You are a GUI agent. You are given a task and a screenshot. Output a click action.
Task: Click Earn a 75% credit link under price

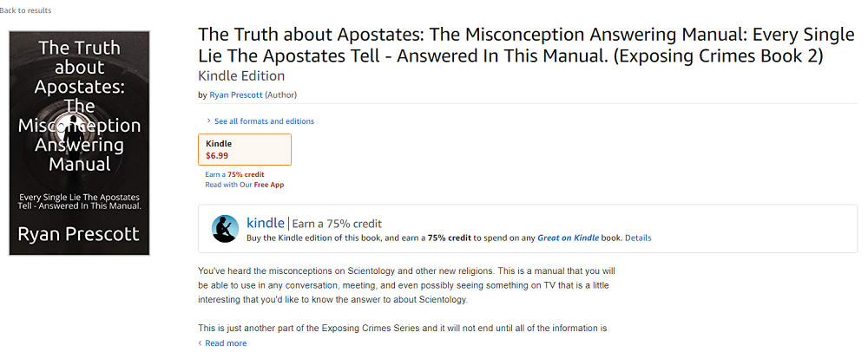[x=234, y=174]
